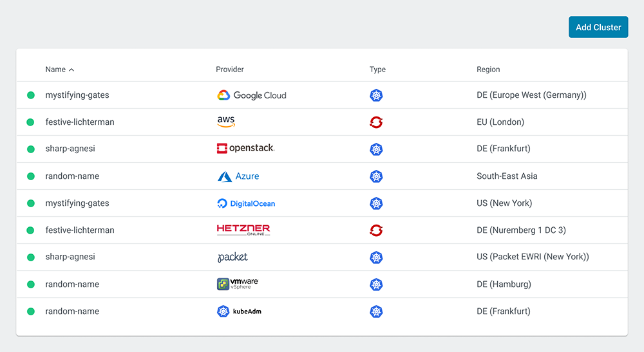Click the kubeAdm provider logo

(239, 311)
